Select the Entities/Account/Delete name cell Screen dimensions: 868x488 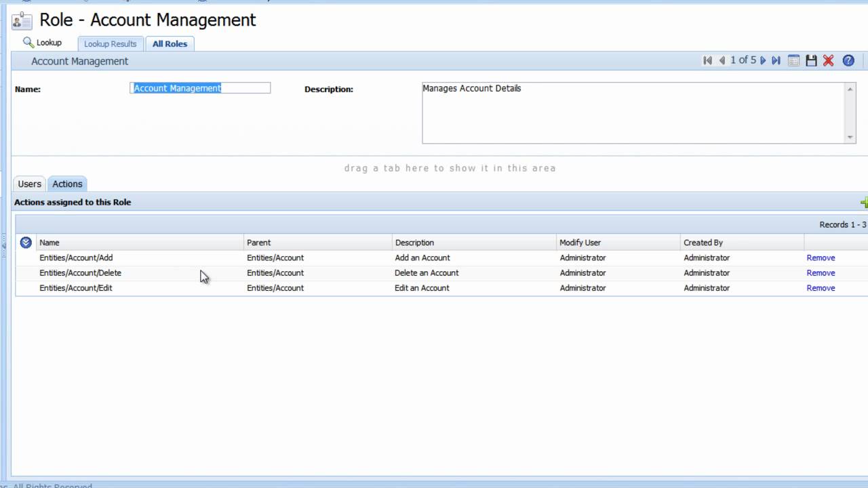pos(80,272)
